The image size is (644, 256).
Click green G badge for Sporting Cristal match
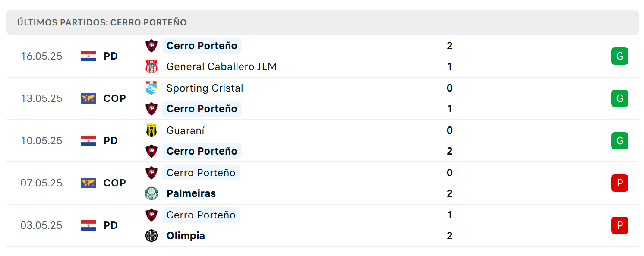620,98
